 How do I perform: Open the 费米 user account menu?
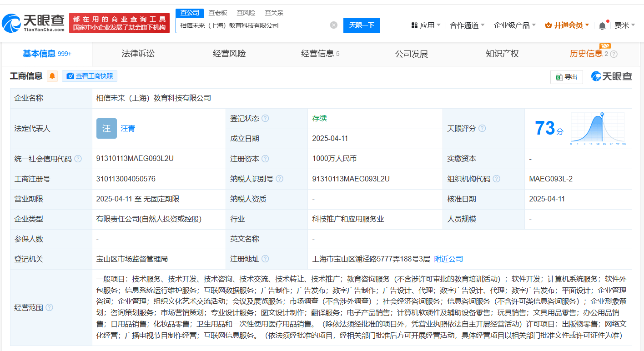pyautogui.click(x=624, y=25)
